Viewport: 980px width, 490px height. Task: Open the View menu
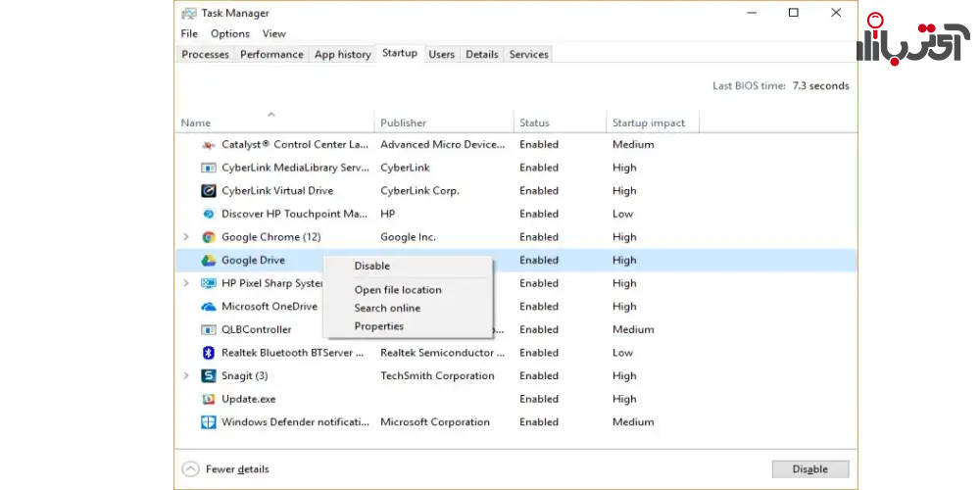coord(273,33)
